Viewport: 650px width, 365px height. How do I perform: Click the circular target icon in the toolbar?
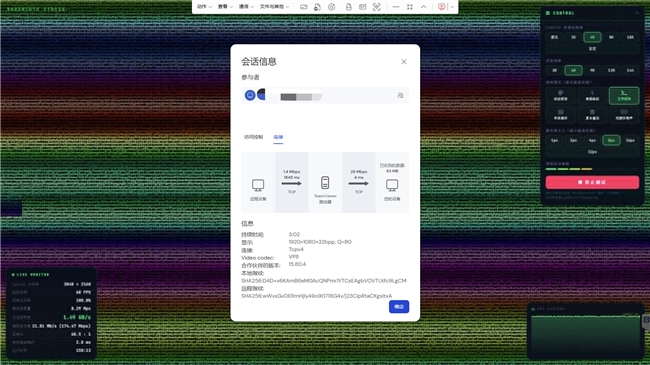[x=332, y=7]
